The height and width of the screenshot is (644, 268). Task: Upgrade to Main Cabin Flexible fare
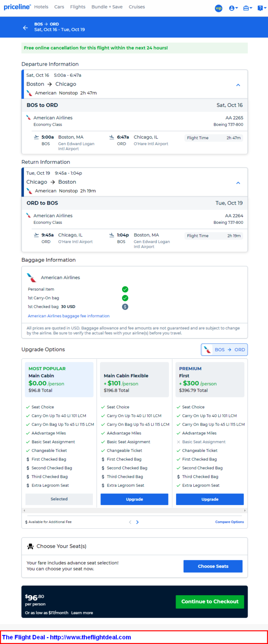pos(134,499)
